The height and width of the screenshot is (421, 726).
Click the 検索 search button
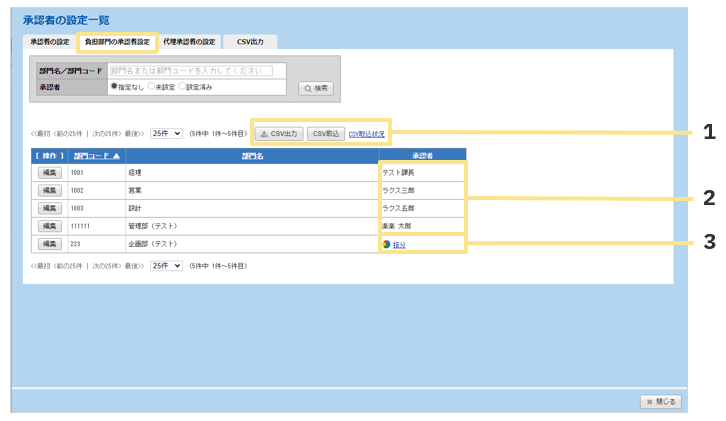point(316,88)
